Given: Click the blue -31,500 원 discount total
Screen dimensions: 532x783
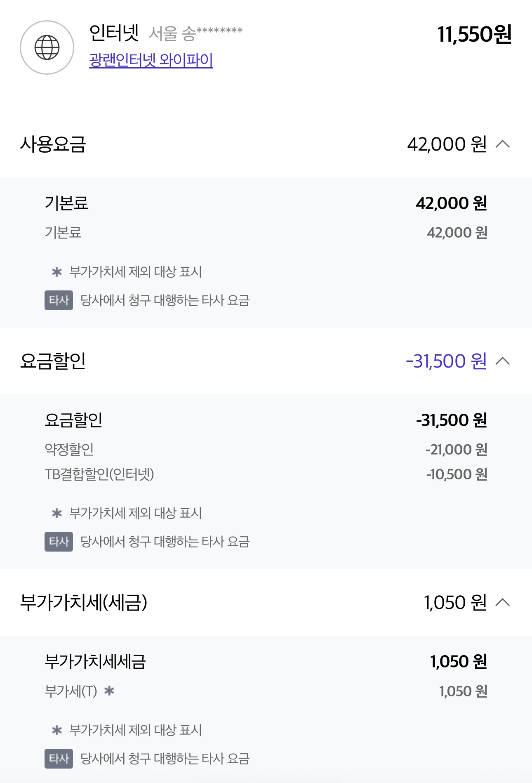Looking at the screenshot, I should click(446, 361).
